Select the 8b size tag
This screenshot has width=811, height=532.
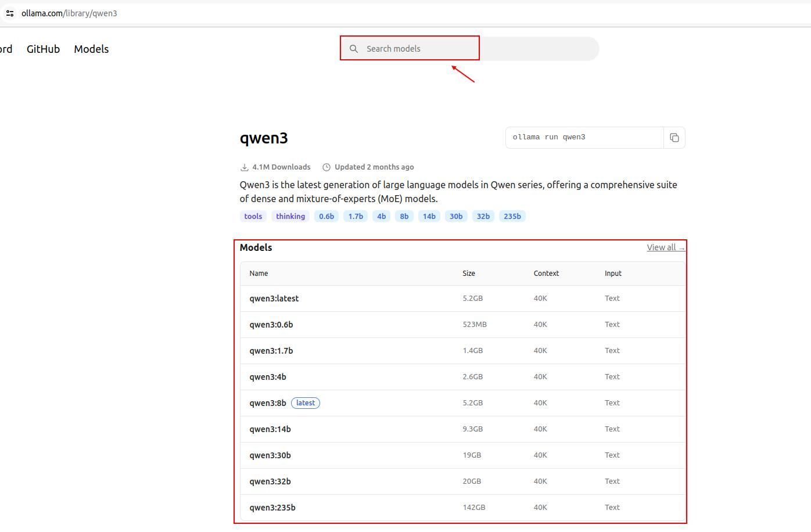click(404, 216)
